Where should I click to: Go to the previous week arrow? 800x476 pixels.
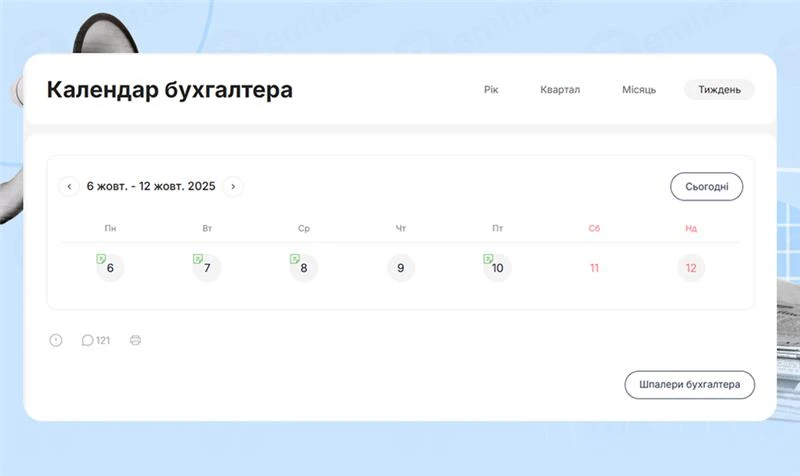click(69, 186)
